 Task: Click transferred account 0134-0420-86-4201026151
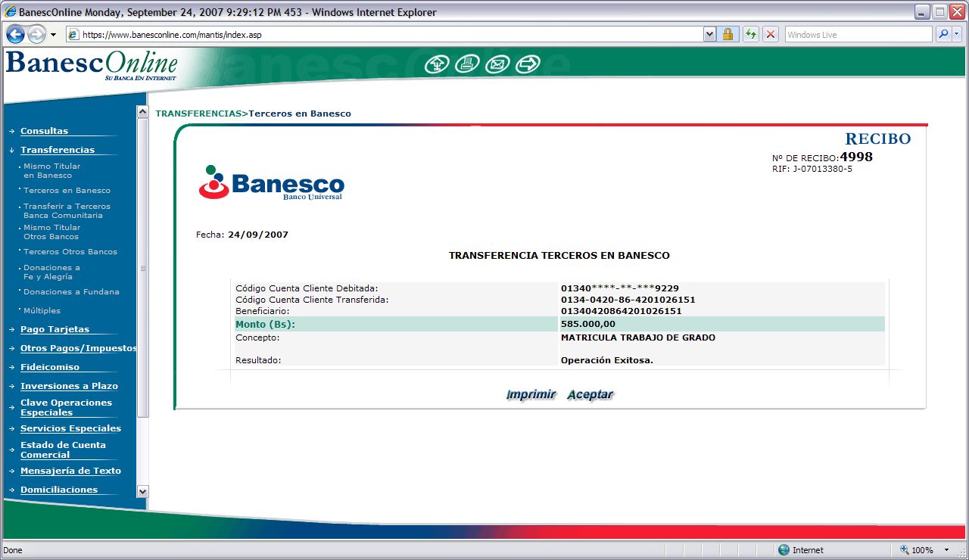pos(628,300)
